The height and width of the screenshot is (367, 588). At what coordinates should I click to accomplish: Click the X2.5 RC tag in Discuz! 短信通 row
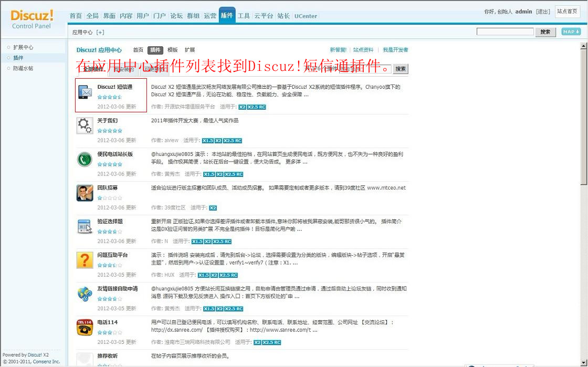coord(257,107)
